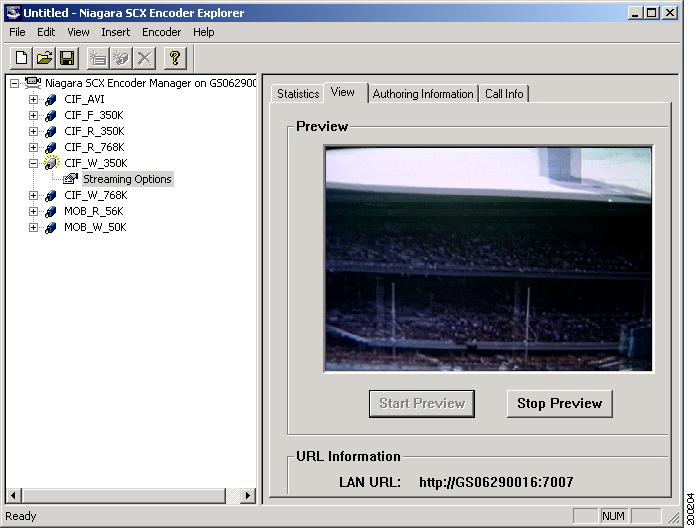
Task: Expand the CIF_W_768K tree node
Action: pyautogui.click(x=33, y=195)
